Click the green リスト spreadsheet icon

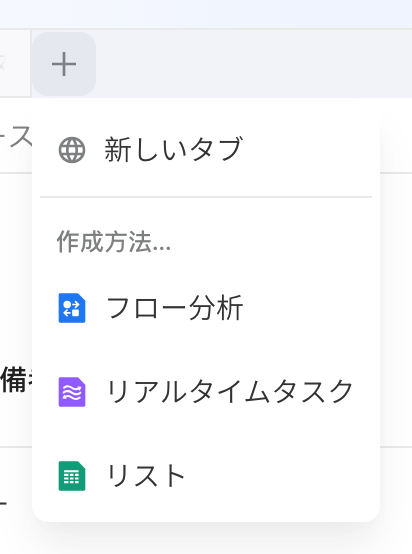pos(72,476)
